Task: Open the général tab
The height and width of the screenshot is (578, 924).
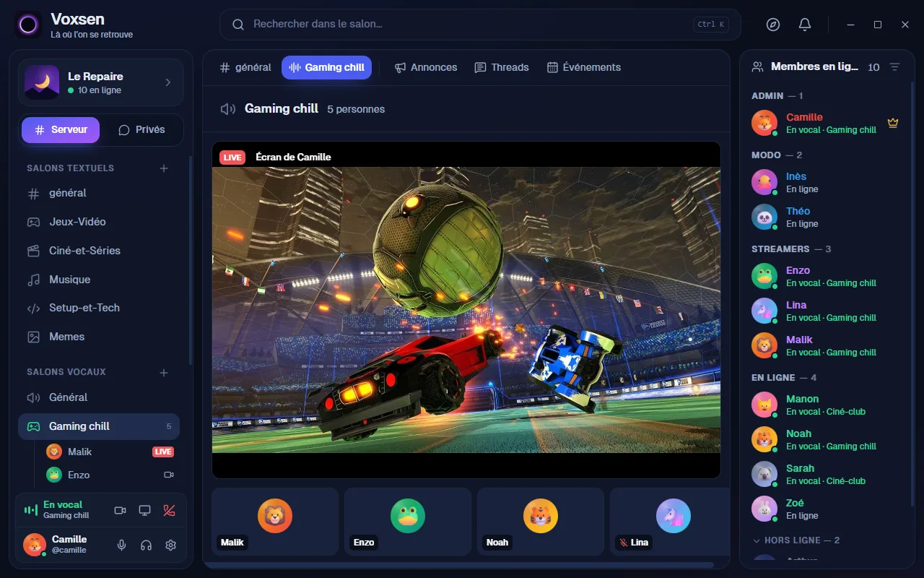Action: tap(245, 67)
